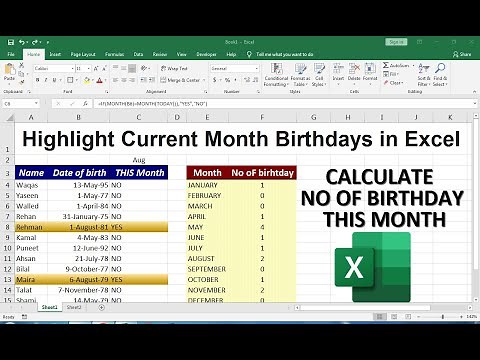The height and width of the screenshot is (360, 480).
Task: Switch to the Formulas tab
Action: tap(114, 54)
